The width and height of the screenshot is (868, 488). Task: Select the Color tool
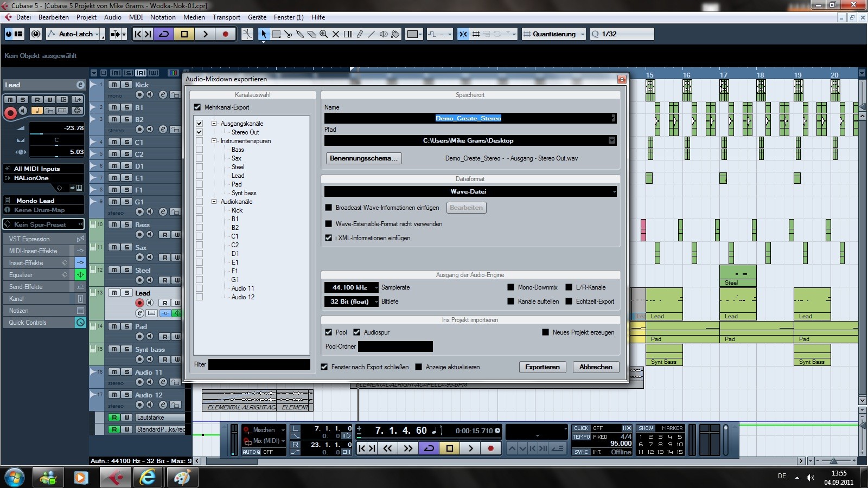click(395, 34)
